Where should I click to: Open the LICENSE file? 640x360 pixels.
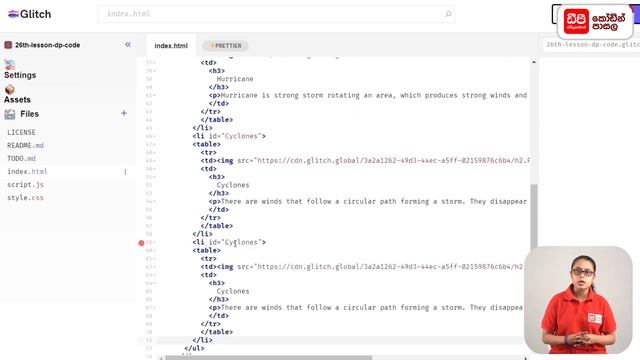pyautogui.click(x=21, y=132)
